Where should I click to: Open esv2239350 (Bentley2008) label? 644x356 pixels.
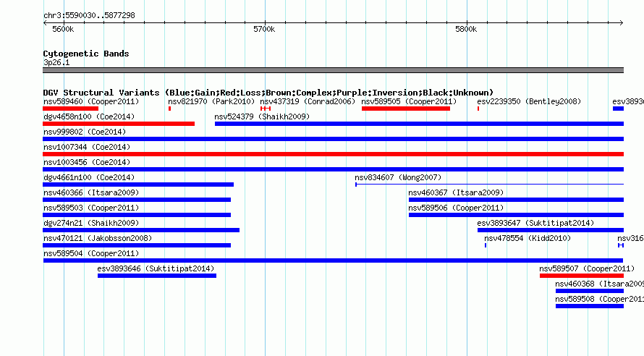pos(529,101)
